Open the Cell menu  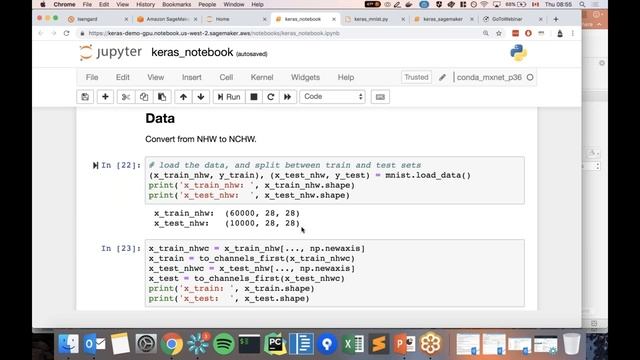point(226,77)
